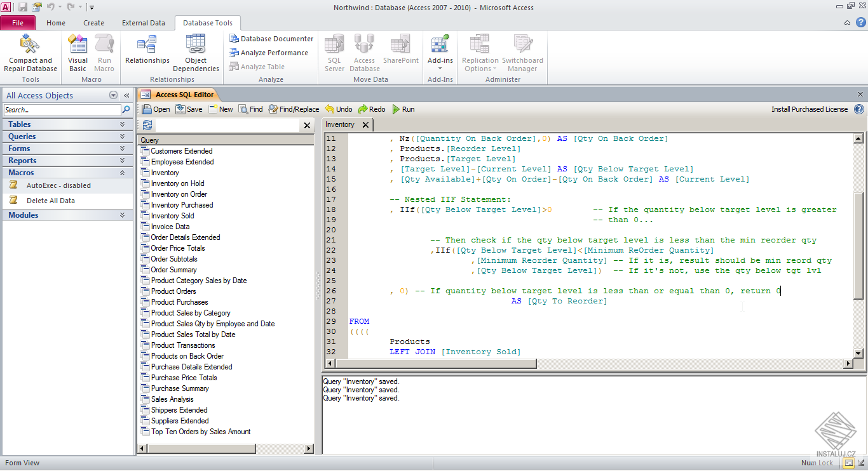This screenshot has height=471, width=868.
Task: Close the Access SQL Editor pane
Action: coord(860,95)
